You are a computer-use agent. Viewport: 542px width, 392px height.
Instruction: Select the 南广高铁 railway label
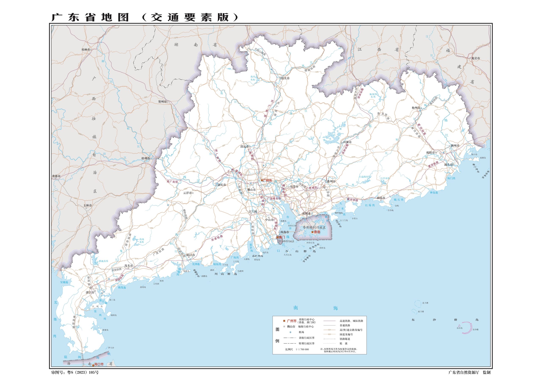[172, 182]
